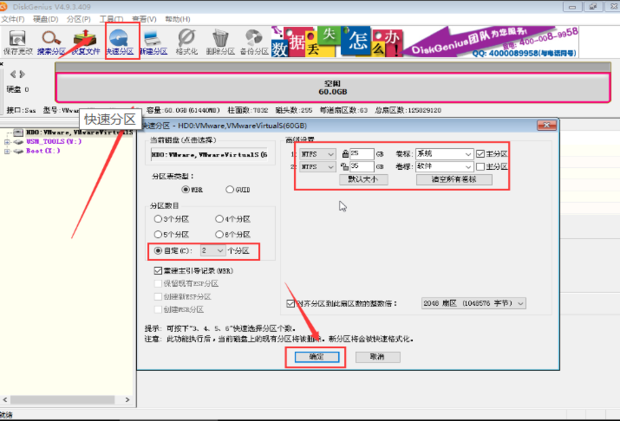Click the 恢复文件 recover files icon
The height and width of the screenshot is (421, 620).
[x=85, y=42]
